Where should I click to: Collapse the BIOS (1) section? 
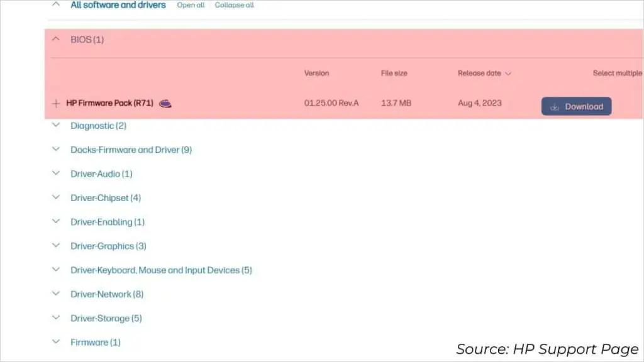(x=57, y=40)
